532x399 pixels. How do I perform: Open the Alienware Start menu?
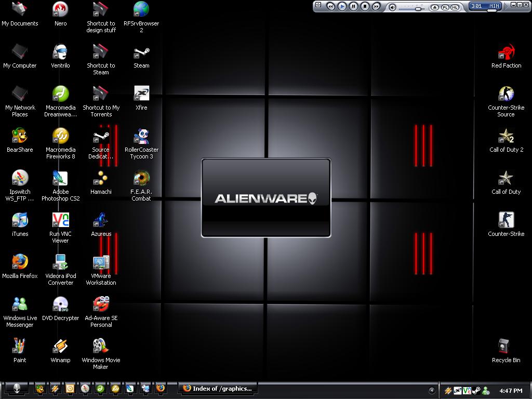(16, 389)
